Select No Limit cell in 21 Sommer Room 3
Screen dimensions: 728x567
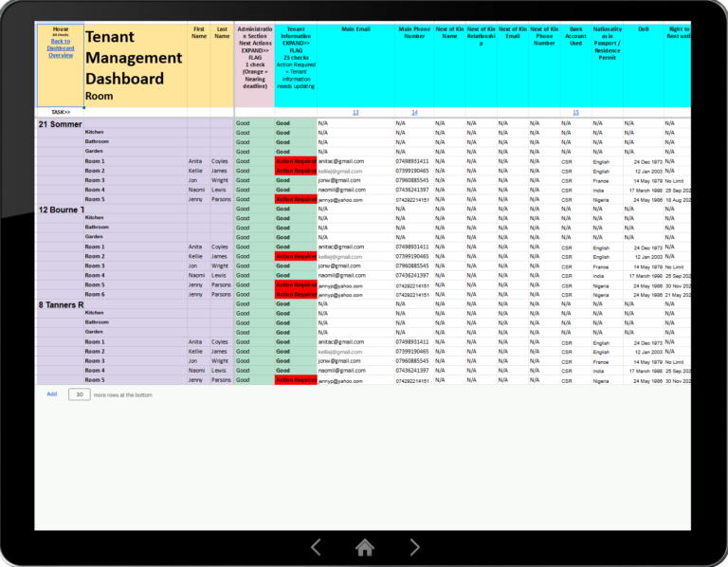pos(677,181)
